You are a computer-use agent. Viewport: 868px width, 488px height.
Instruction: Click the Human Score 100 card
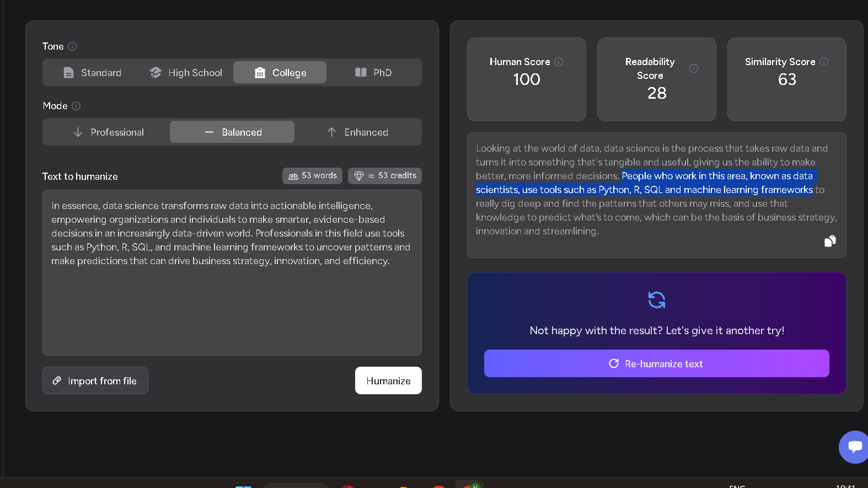click(527, 79)
